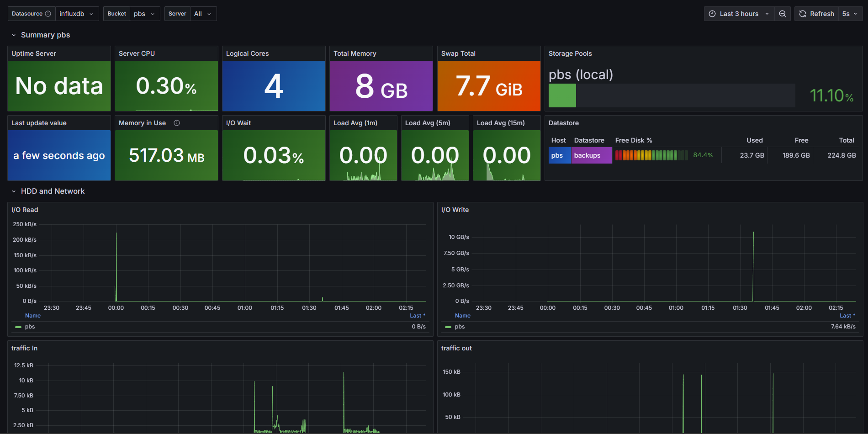Click the zoom out time range icon
Screen dimensions: 868x434
click(783, 14)
